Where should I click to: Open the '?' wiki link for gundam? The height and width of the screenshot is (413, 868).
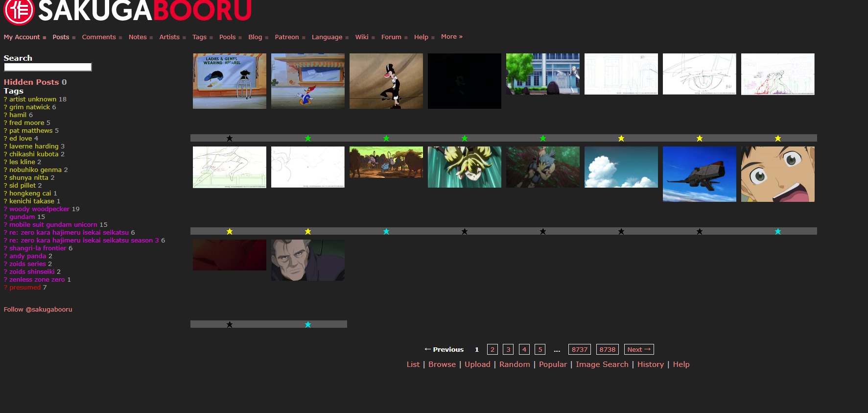(x=5, y=217)
